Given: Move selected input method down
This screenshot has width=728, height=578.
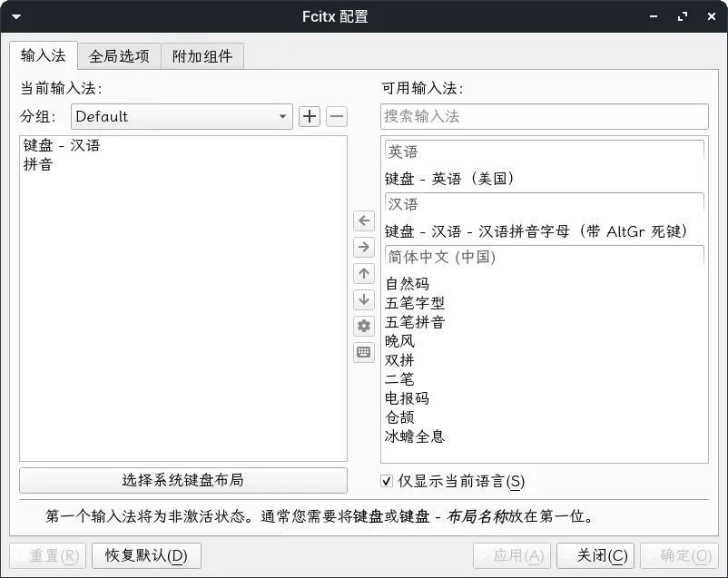Looking at the screenshot, I should pos(364,299).
